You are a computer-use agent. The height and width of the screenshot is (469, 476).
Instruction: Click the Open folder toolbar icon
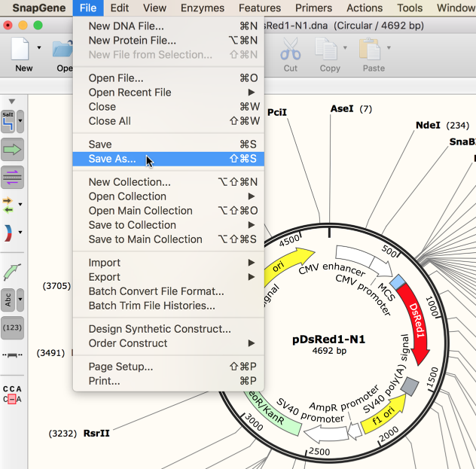click(63, 48)
